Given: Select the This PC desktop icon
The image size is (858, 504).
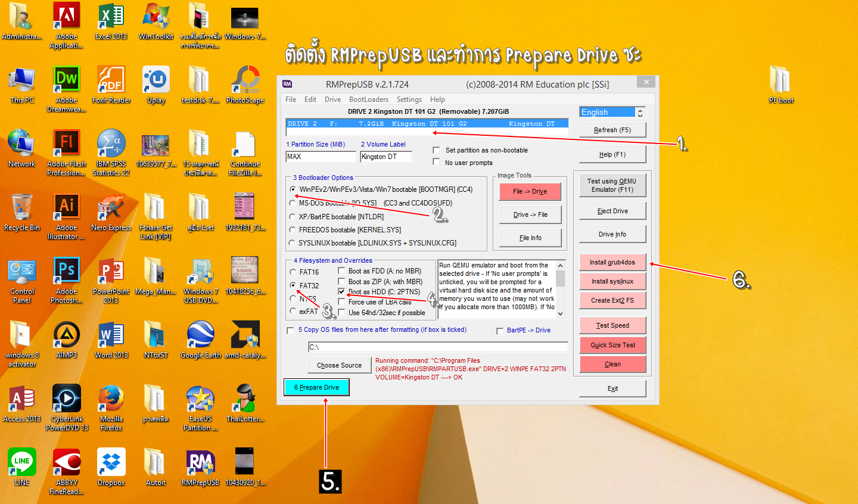Looking at the screenshot, I should pos(22,85).
